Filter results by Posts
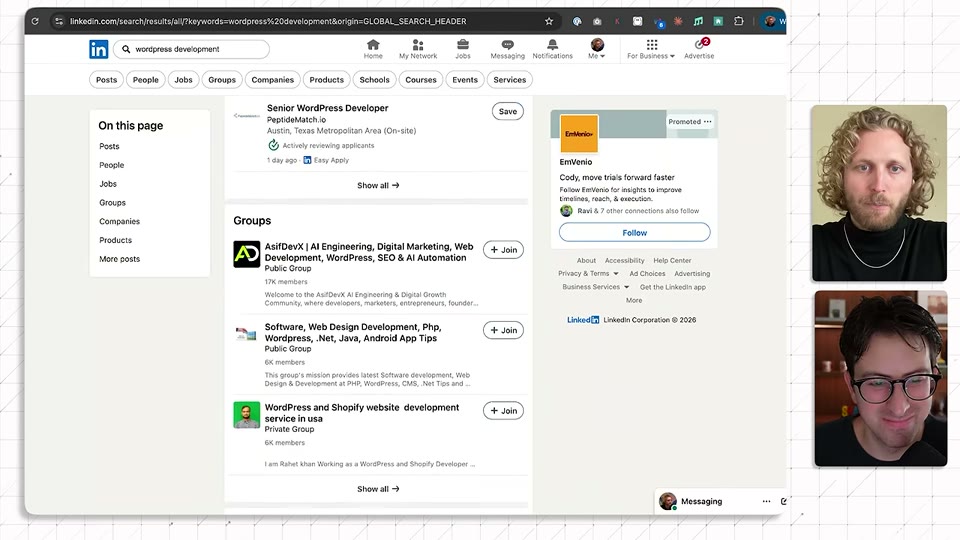Viewport: 960px width, 540px height. [107, 80]
